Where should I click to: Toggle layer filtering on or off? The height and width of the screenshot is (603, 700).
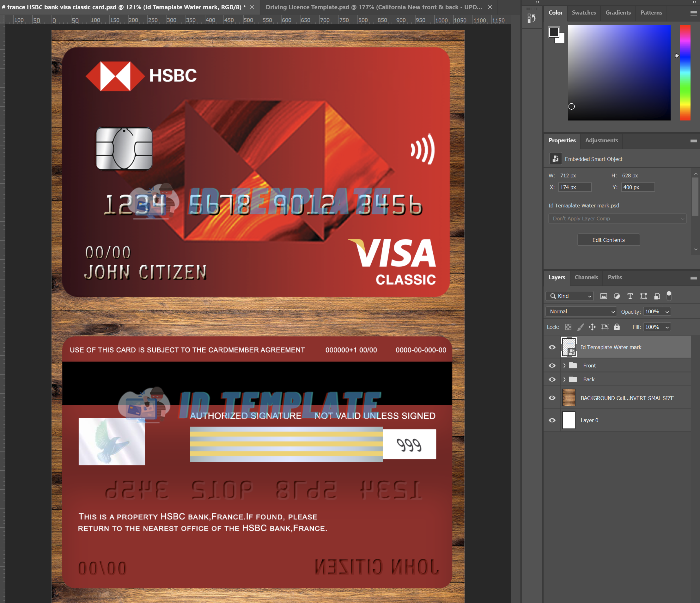(x=669, y=295)
